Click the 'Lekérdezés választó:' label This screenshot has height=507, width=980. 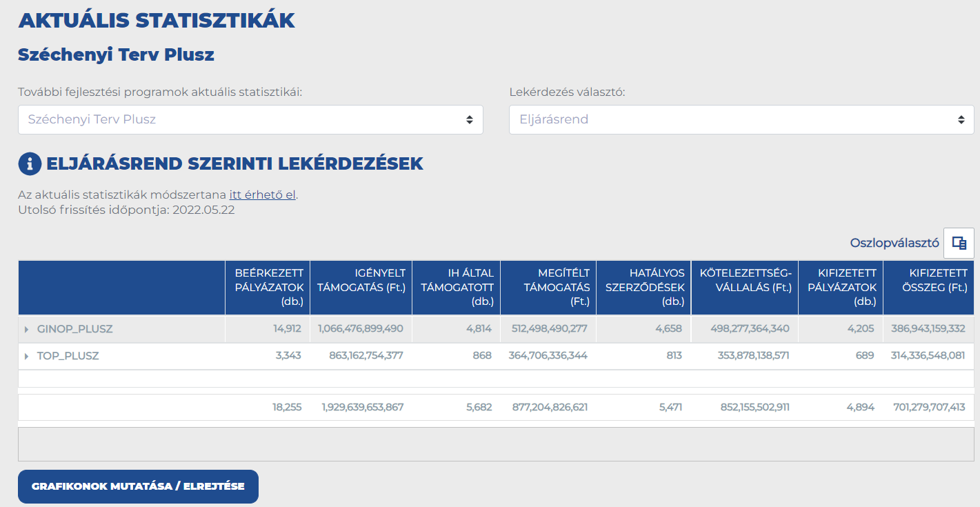pos(567,92)
